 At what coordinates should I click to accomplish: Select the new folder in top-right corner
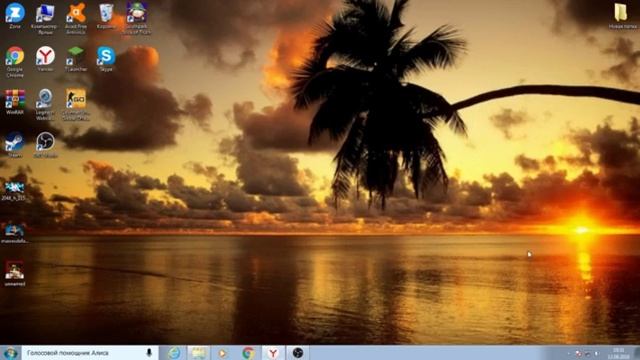point(622,16)
